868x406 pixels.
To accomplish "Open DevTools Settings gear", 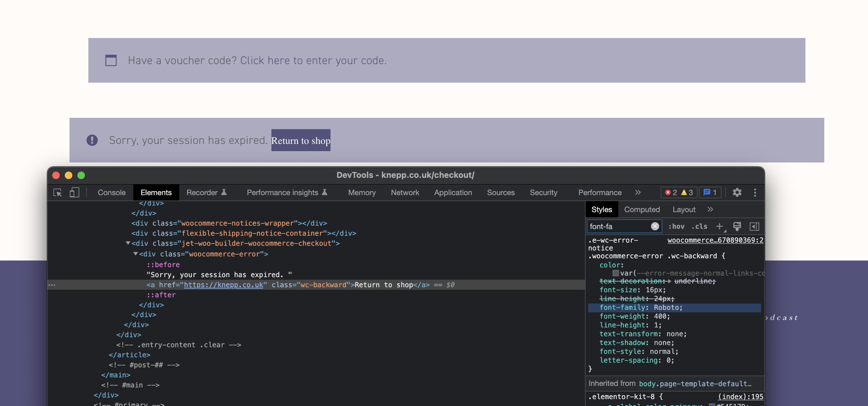I will pos(737,193).
